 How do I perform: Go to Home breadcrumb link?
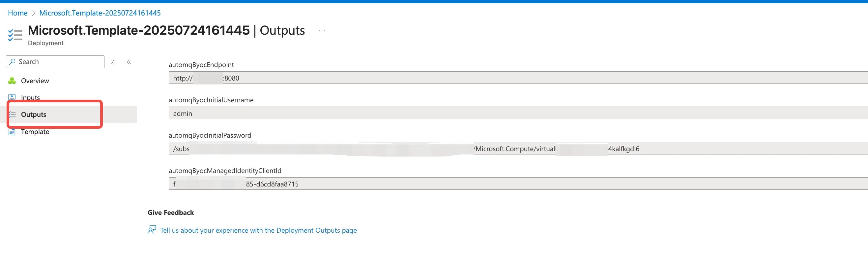[x=18, y=13]
